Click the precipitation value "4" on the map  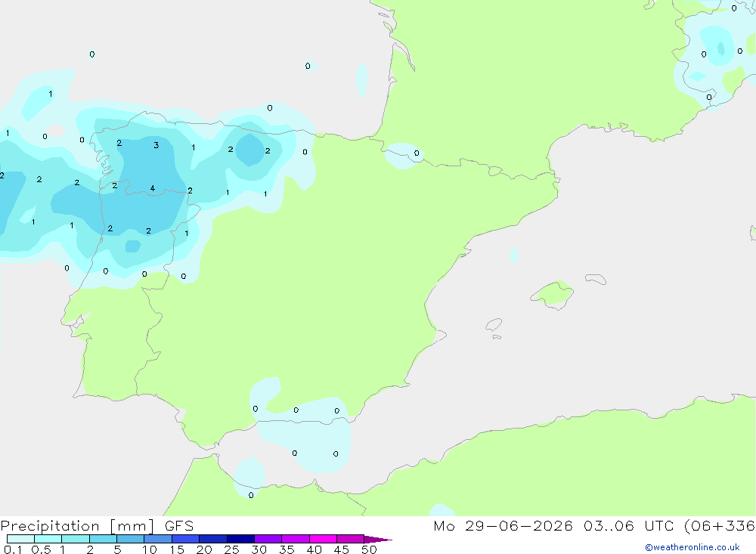(153, 188)
